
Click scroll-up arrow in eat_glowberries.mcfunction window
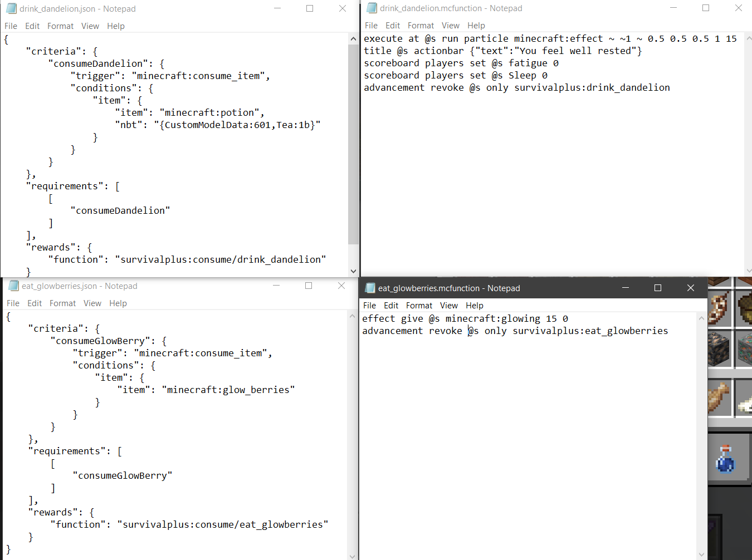click(x=701, y=318)
